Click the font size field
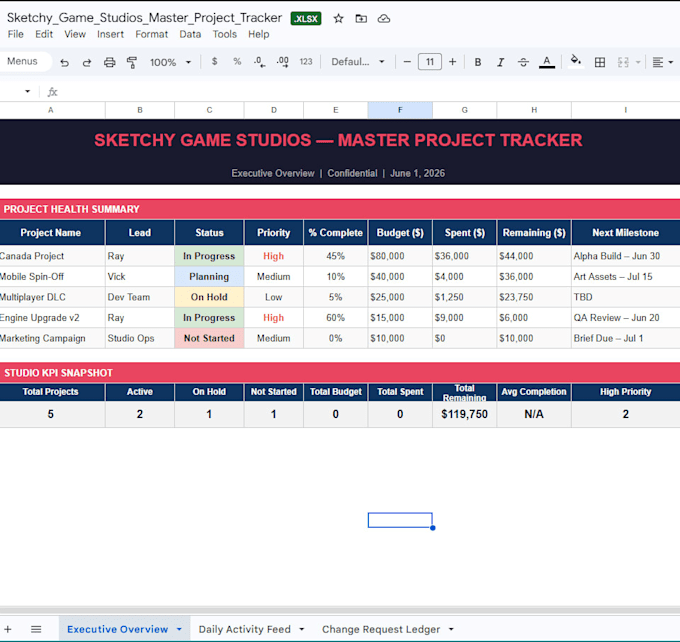Viewport: 680px width, 642px height. tap(429, 62)
